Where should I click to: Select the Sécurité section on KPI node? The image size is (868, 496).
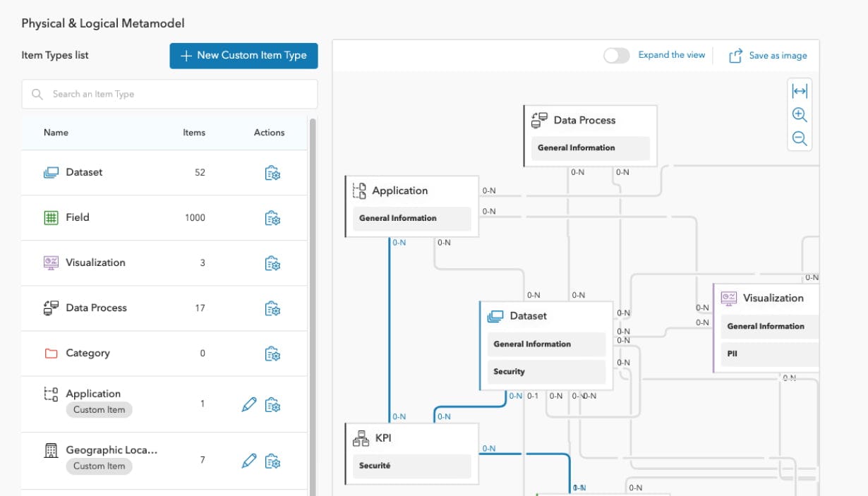click(411, 465)
